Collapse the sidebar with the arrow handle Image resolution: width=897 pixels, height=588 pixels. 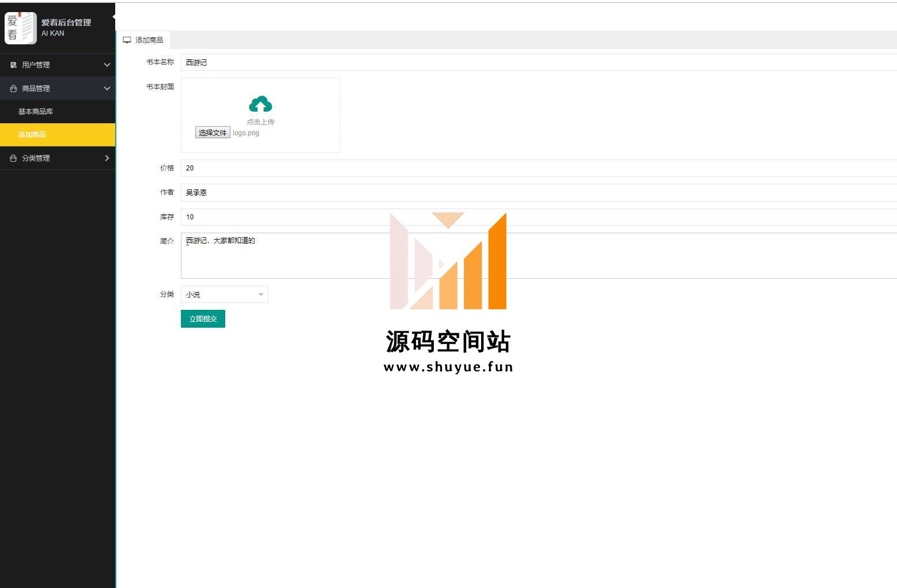[x=113, y=17]
